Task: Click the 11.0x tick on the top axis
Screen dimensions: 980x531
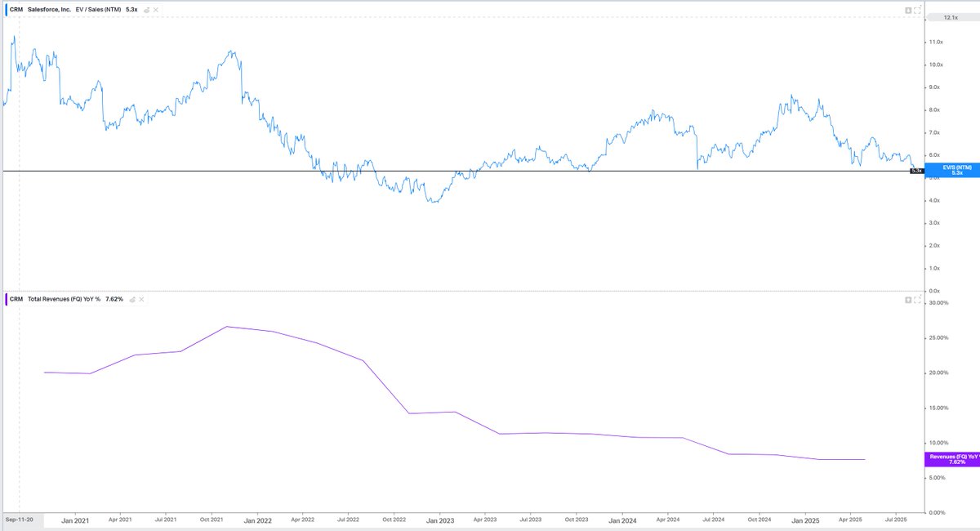Action: [936, 42]
